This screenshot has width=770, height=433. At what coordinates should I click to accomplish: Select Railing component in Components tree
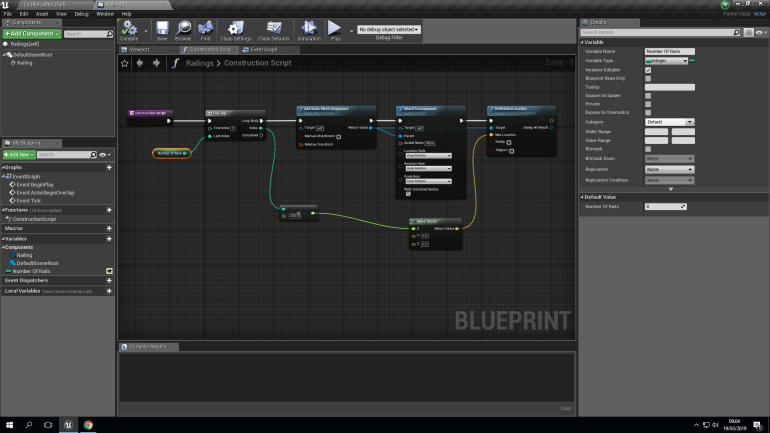[25, 63]
